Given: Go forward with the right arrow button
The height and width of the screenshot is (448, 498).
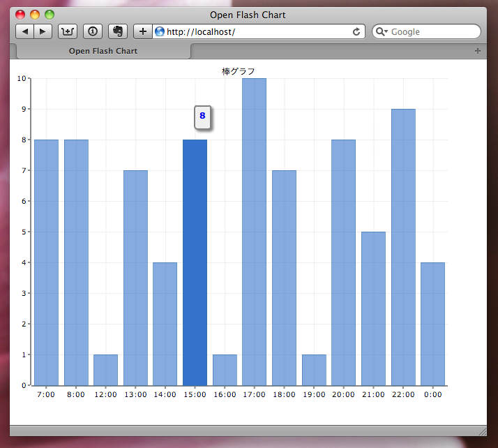Looking at the screenshot, I should pyautogui.click(x=43, y=31).
